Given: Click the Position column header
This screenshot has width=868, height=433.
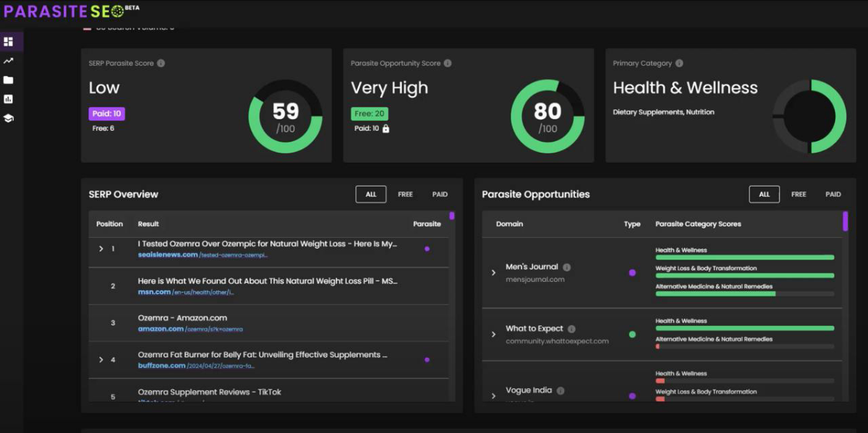Looking at the screenshot, I should point(110,224).
